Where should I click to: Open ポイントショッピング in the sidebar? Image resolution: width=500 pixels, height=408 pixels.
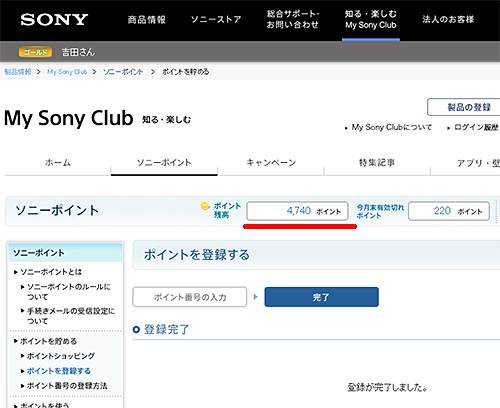61,356
